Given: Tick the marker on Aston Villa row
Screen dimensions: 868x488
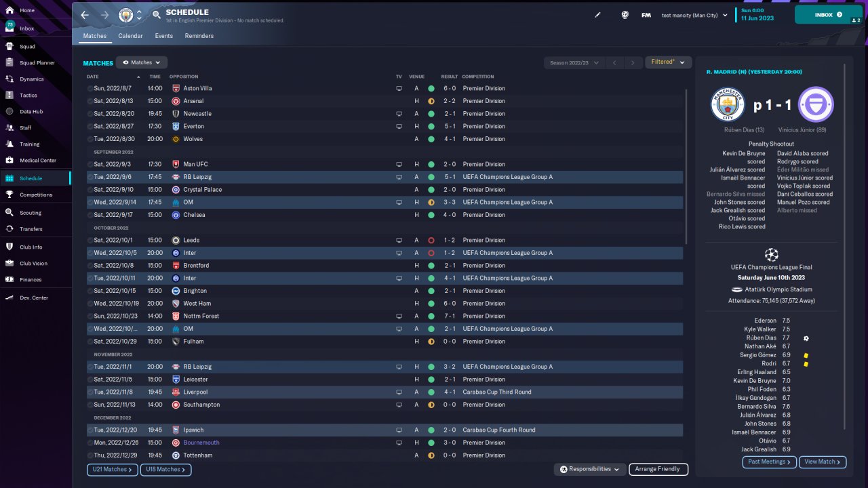Looking at the screenshot, I should pyautogui.click(x=90, y=89).
